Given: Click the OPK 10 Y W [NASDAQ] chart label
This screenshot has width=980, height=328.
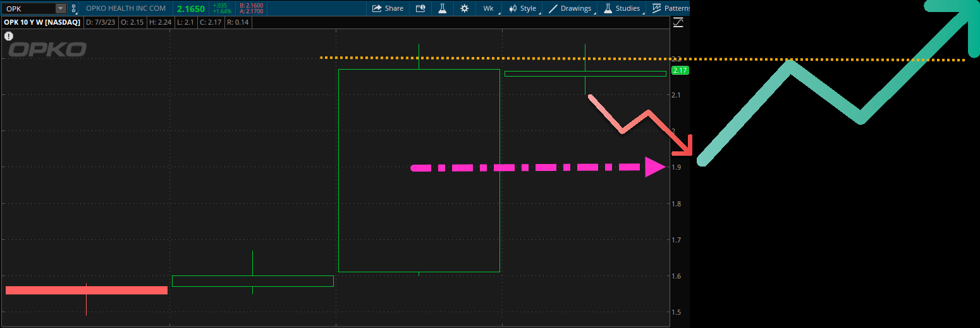Looking at the screenshot, I should 42,22.
